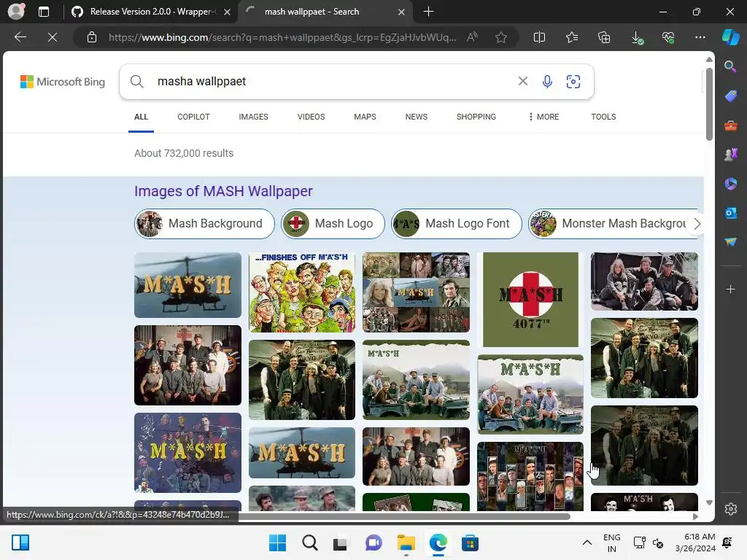Add page to favorites with star icon

[500, 37]
